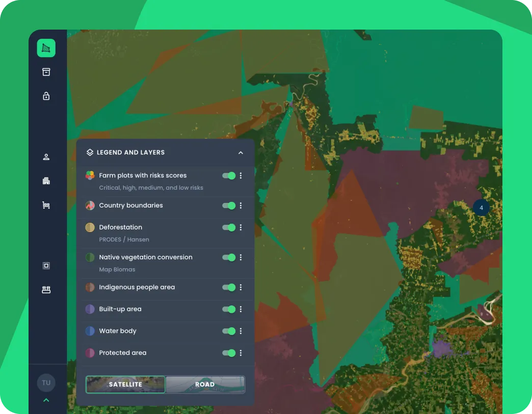Click the Protected area label
This screenshot has height=414, width=532.
coord(123,353)
